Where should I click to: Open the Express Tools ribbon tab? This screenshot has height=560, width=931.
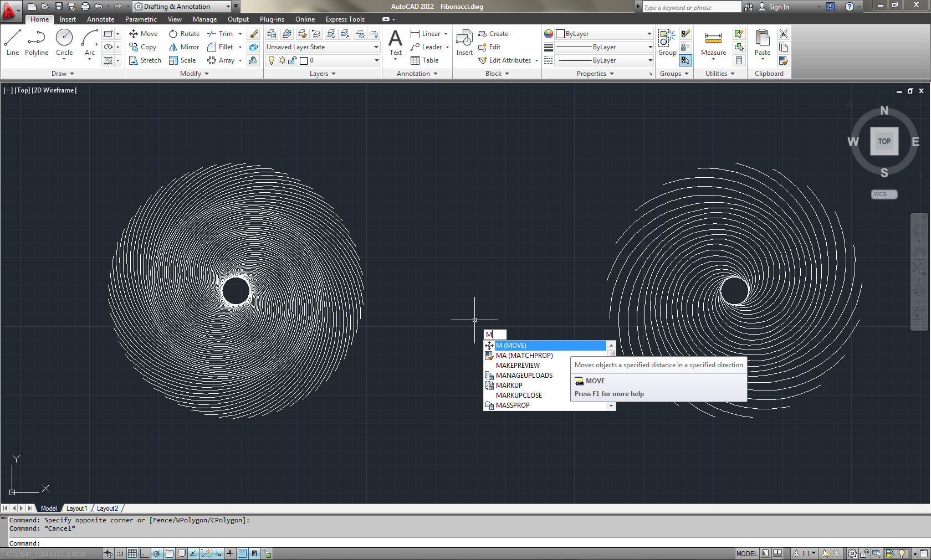[x=345, y=19]
